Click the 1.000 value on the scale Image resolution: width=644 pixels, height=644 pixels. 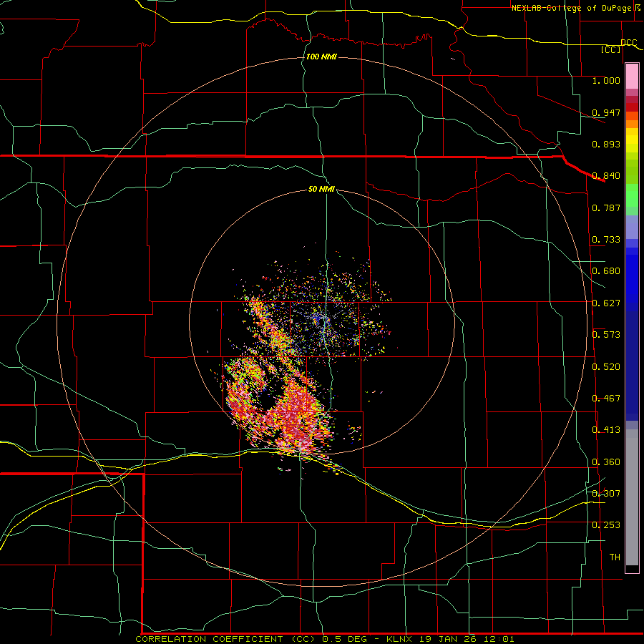(x=606, y=80)
